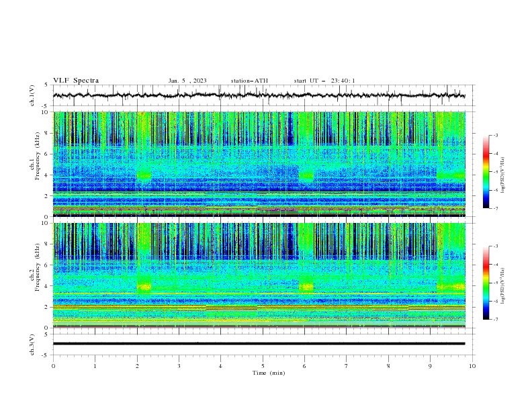The height and width of the screenshot is (411, 532).
Task: Click the time axis tick label "1"
Action: coord(95,366)
